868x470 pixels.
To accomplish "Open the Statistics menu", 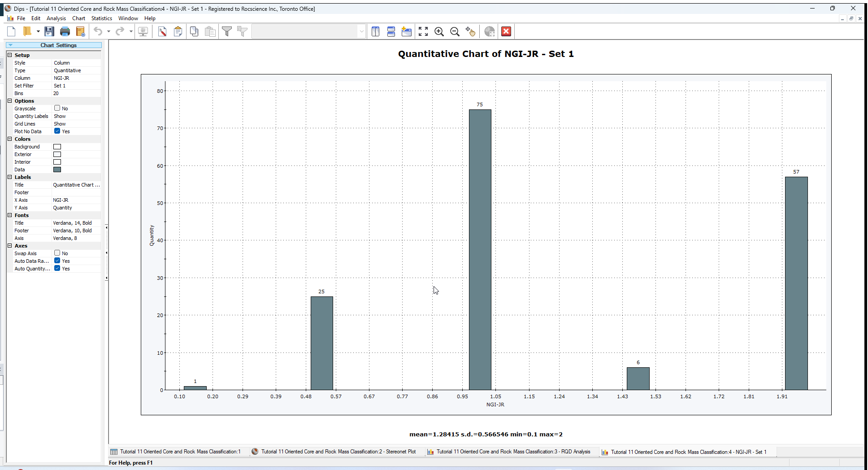I will click(x=101, y=18).
